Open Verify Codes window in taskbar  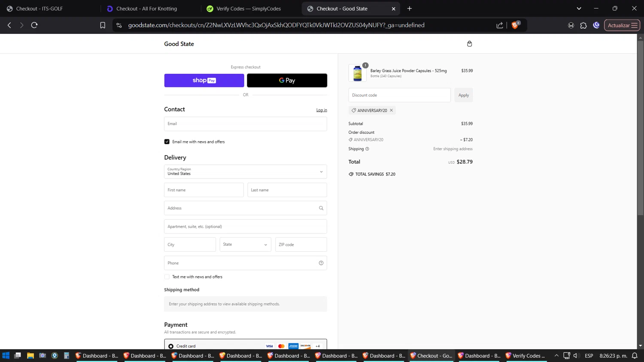coord(526,356)
